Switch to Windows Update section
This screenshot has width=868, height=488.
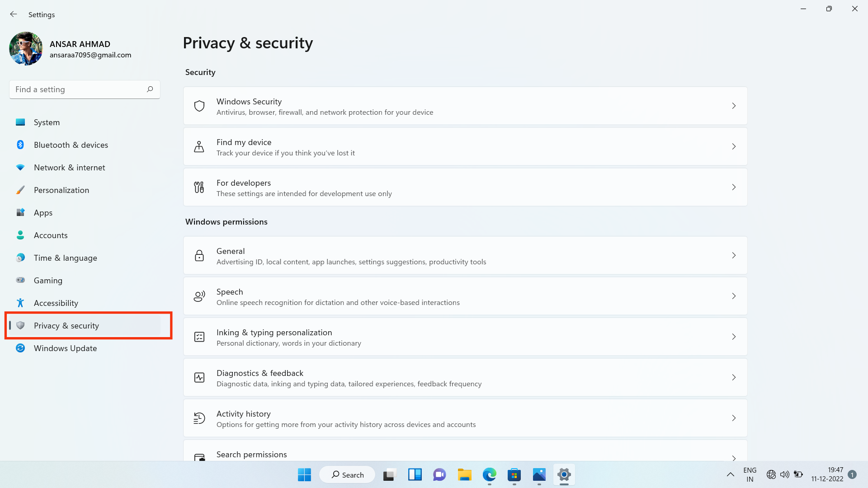click(65, 348)
